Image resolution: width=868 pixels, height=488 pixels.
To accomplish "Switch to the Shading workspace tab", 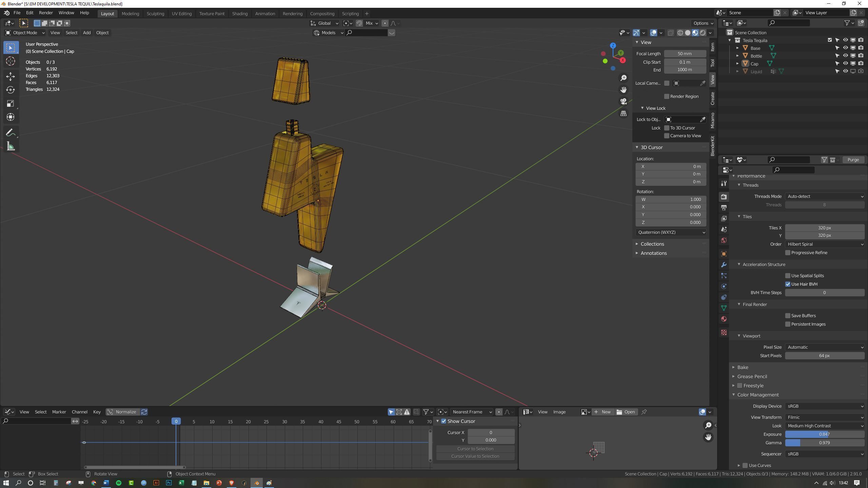I will (240, 14).
